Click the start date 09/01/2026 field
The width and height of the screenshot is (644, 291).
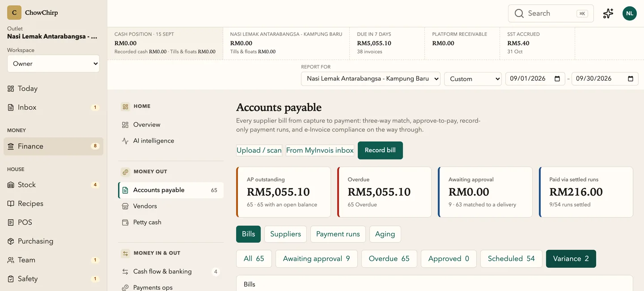(x=535, y=79)
